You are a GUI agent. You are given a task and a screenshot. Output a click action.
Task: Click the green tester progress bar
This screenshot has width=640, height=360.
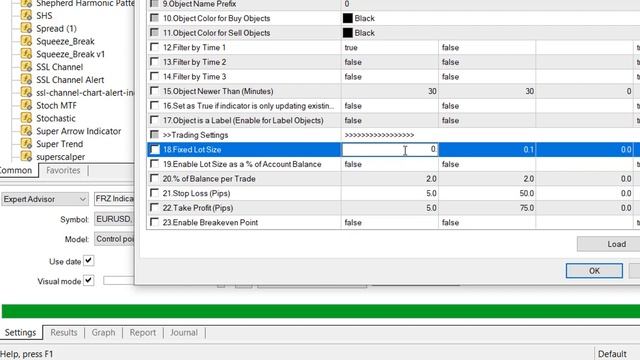321,311
